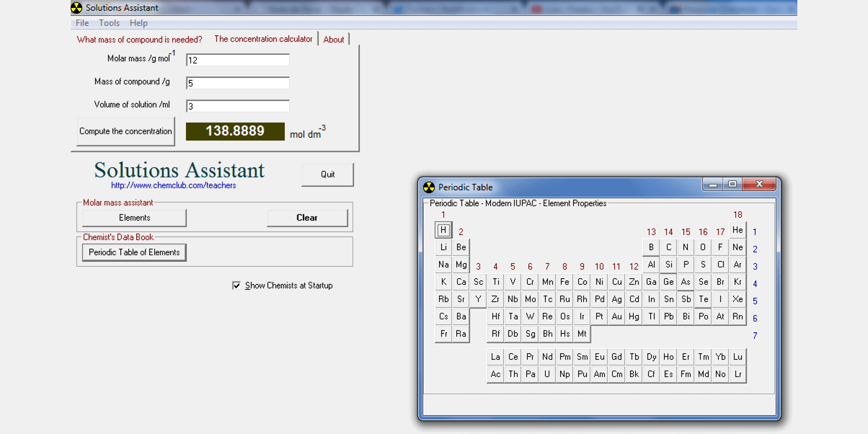
Task: Select the Sodium (Na) element button
Action: [444, 264]
